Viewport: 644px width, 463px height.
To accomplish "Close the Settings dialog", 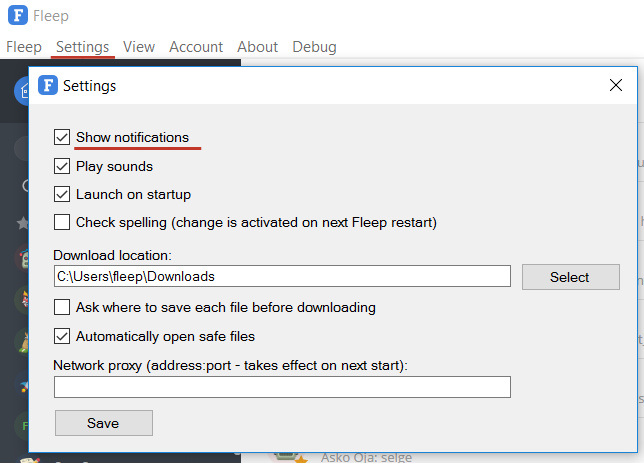I will click(616, 85).
